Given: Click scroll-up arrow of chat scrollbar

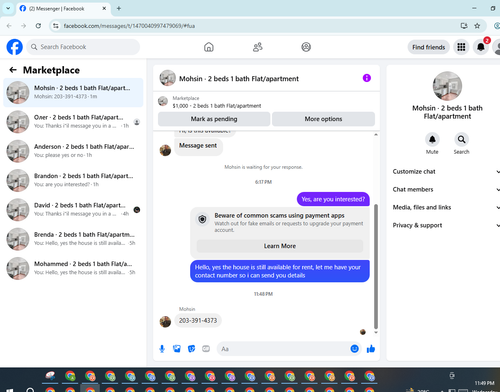Looking at the screenshot, I should pos(376,135).
